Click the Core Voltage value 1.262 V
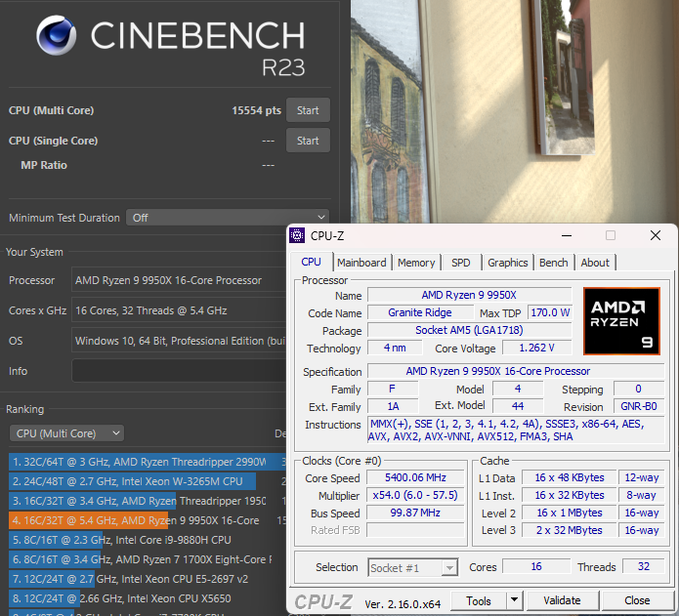 pyautogui.click(x=536, y=348)
